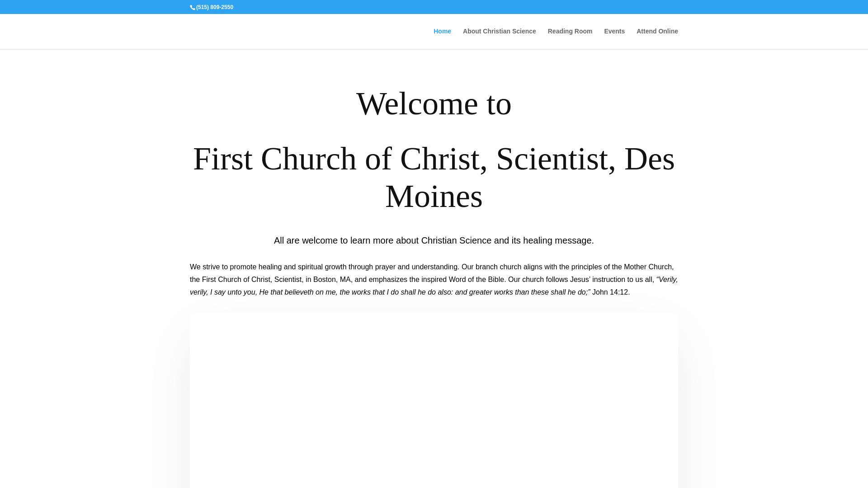This screenshot has width=868, height=488.
Task: Open About Christian Science page
Action: pos(499,31)
